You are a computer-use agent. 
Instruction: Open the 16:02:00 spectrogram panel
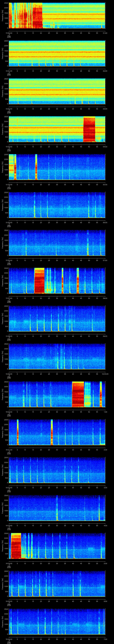click(x=57, y=470)
